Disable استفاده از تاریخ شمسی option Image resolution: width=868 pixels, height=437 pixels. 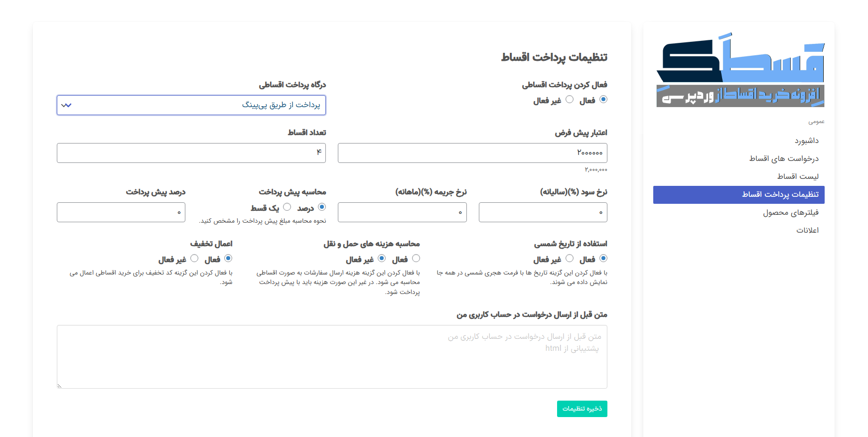tap(570, 258)
